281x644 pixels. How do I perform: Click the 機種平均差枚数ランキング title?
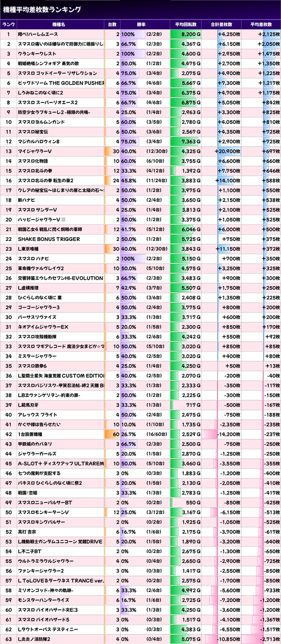coord(42,9)
